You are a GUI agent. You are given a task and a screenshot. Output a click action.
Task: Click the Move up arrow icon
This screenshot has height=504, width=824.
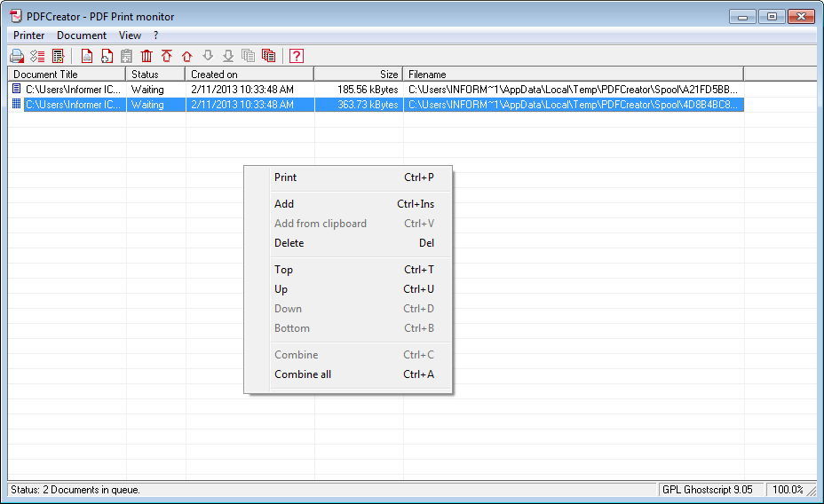click(187, 56)
